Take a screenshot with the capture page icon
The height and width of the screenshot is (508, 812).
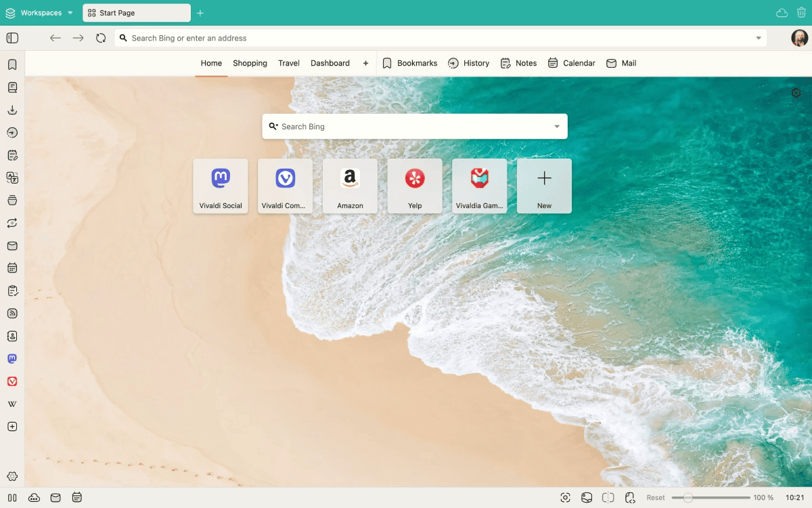pos(565,497)
